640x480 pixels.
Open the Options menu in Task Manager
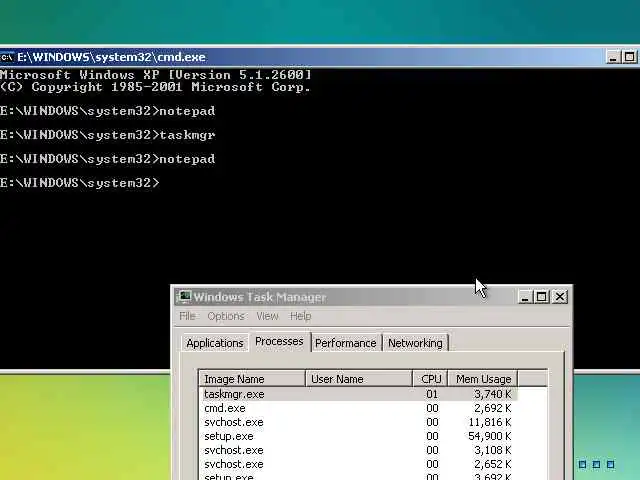tap(226, 316)
